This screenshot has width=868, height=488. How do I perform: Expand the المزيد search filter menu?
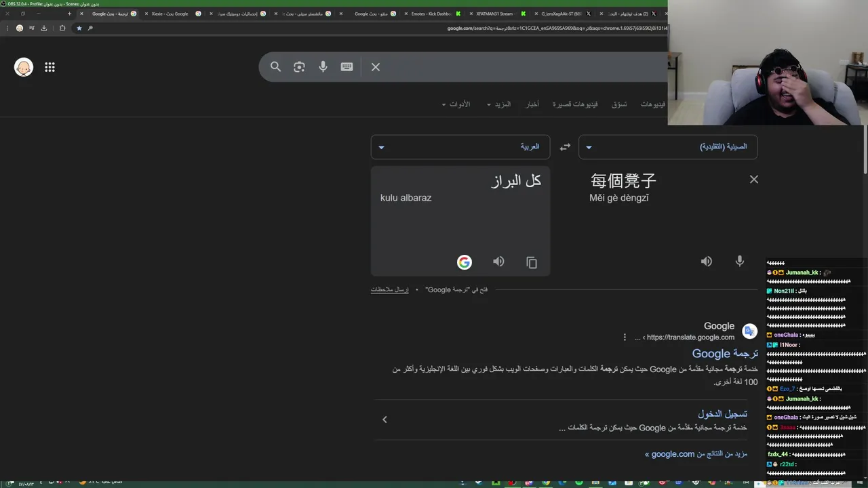point(498,104)
